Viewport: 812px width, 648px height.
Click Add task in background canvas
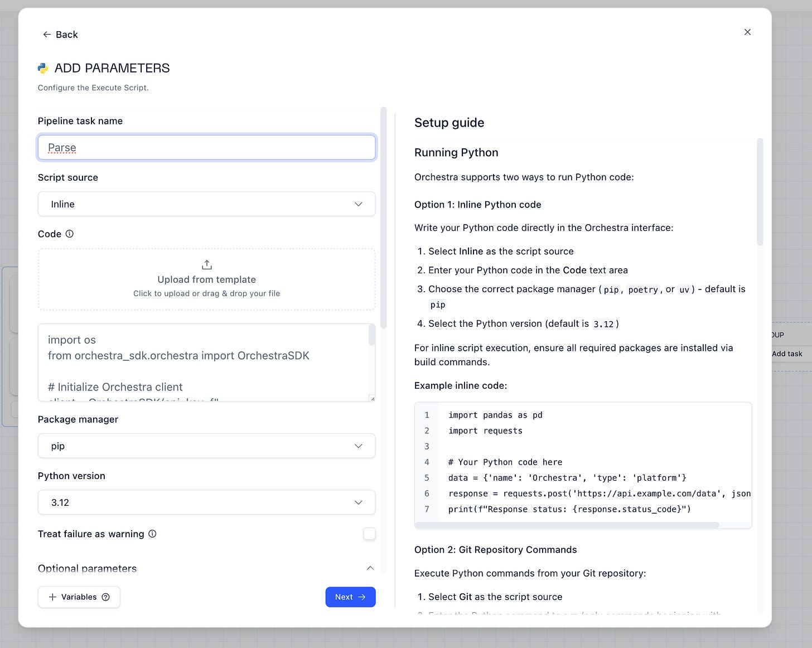point(787,354)
